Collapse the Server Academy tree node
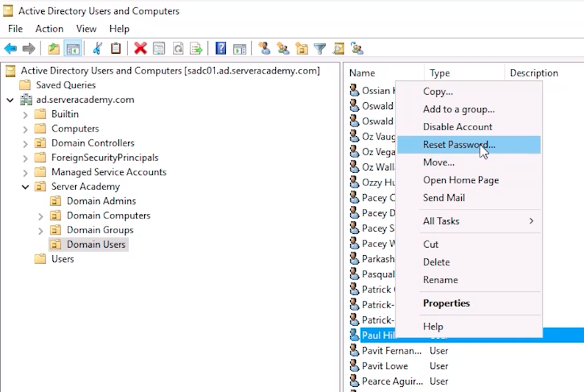The image size is (584, 392). [x=26, y=187]
